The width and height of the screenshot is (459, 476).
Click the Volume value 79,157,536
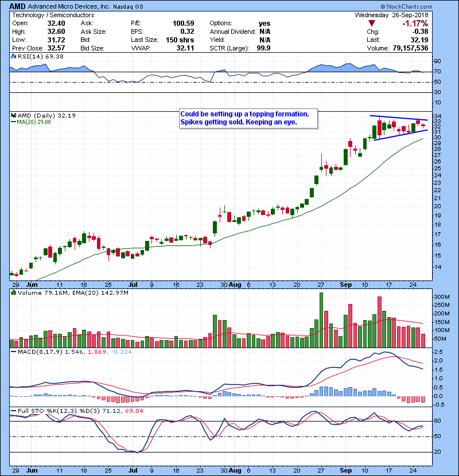[410, 48]
